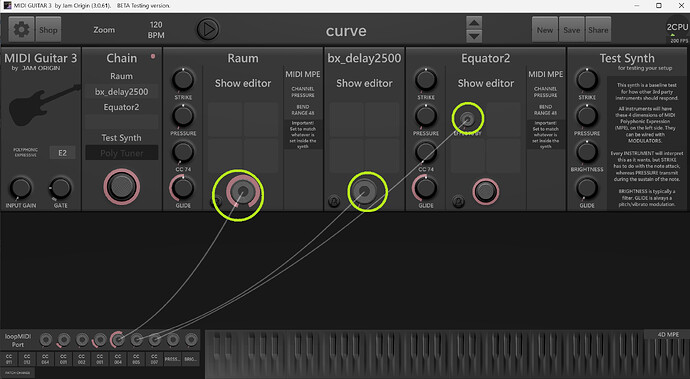690x379 pixels.
Task: Click Show editor in Raum panel
Action: click(243, 83)
